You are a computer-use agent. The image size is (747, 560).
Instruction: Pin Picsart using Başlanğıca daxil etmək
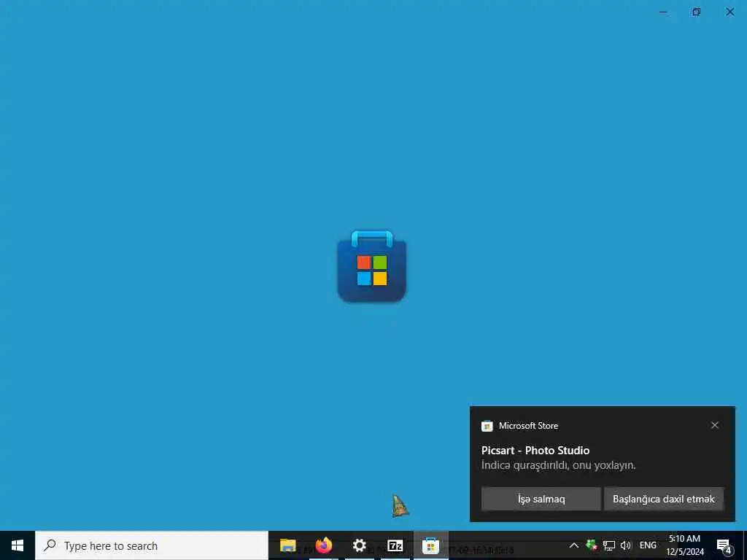point(664,499)
